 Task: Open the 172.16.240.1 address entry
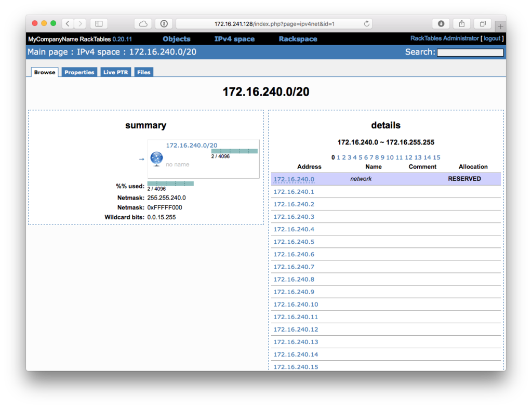(296, 191)
